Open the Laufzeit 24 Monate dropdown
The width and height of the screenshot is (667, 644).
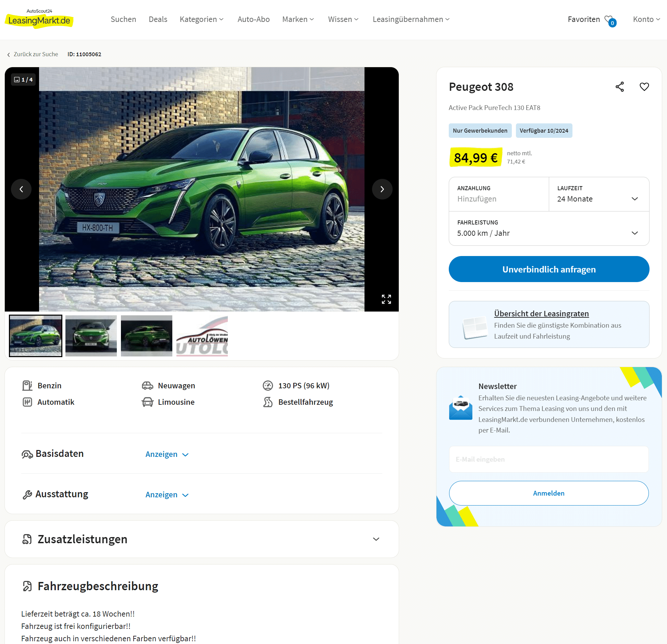tap(599, 194)
